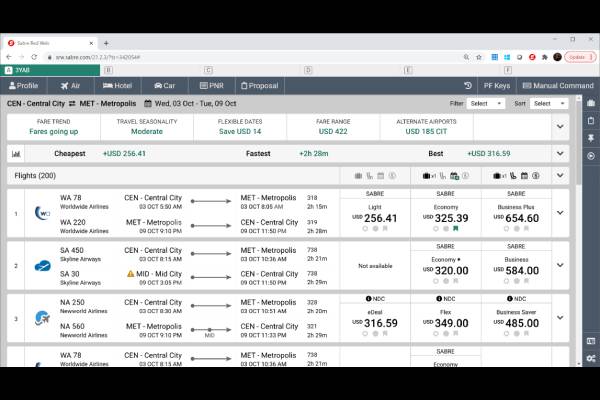Viewport: 600px width, 400px height.
Task: Select the Flex USD 349.00 fare radio
Action: click(x=436, y=333)
